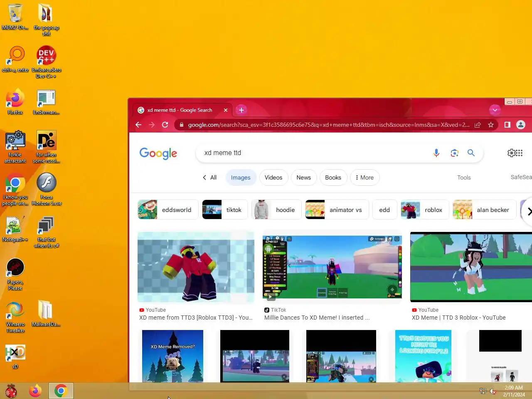Screen dimensions: 532x399
Task: Open a new Chrome tab
Action: coord(241,110)
